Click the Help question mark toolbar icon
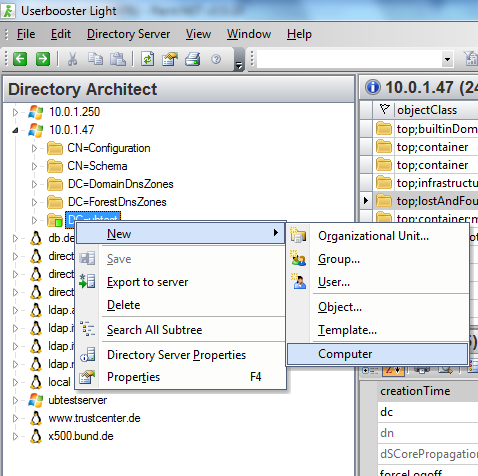Viewport: 478px width, 476px height. 216,59
